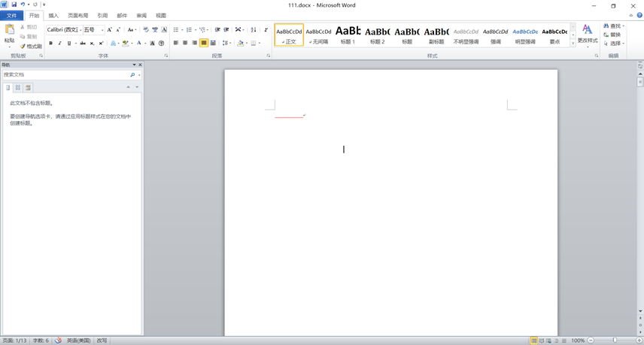Viewport: 644px width, 345px height.
Task: Toggle show paragraph marks
Action: [266, 29]
